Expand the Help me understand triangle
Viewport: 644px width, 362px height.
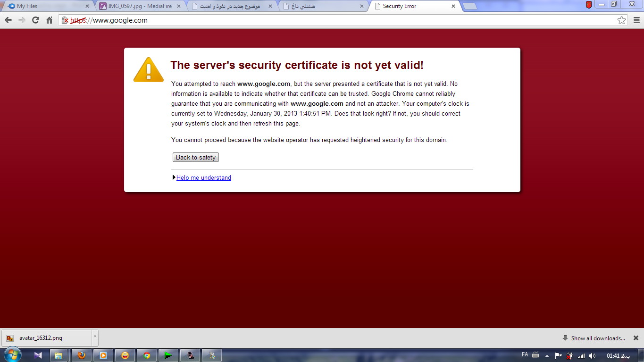pos(174,177)
